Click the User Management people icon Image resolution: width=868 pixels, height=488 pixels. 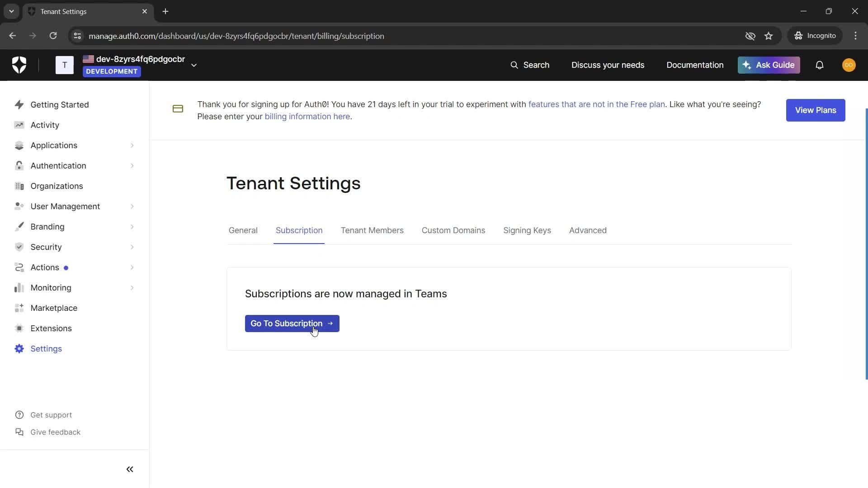click(x=19, y=206)
